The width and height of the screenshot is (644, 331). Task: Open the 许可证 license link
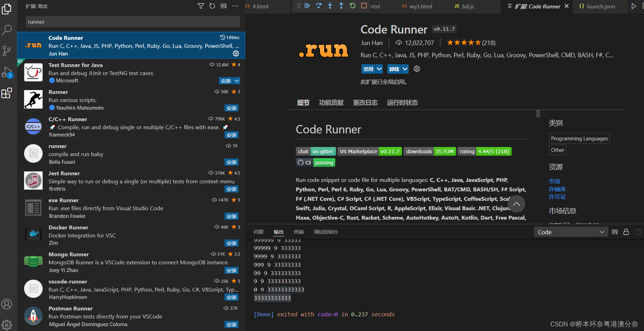click(x=557, y=197)
